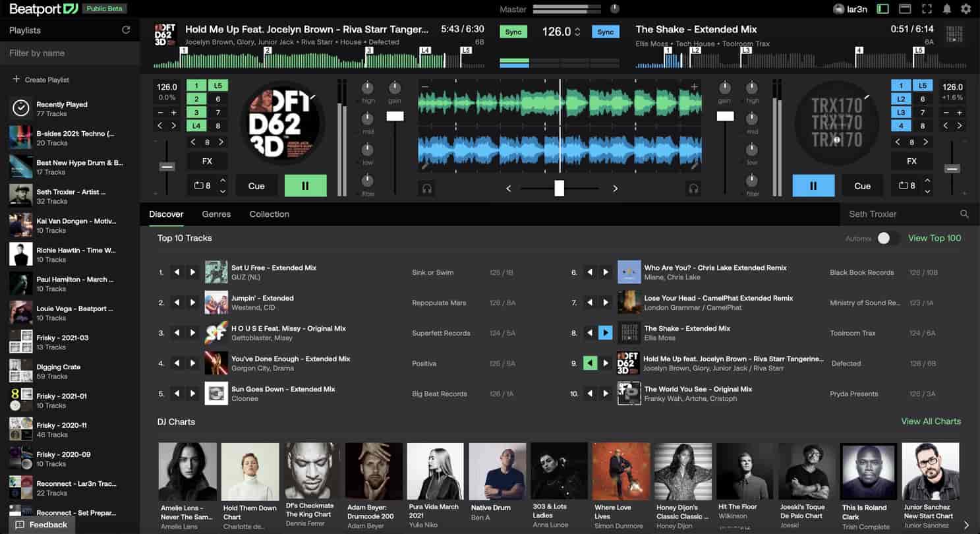Switch to horizontal deck layout icon
Screen dimensions: 980x534
coord(906,9)
